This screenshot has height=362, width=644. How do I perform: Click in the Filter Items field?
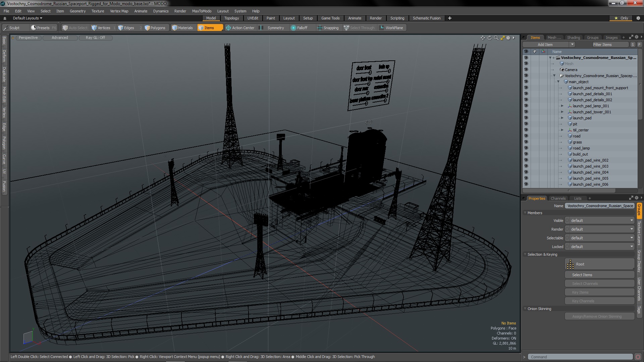[x=610, y=45]
